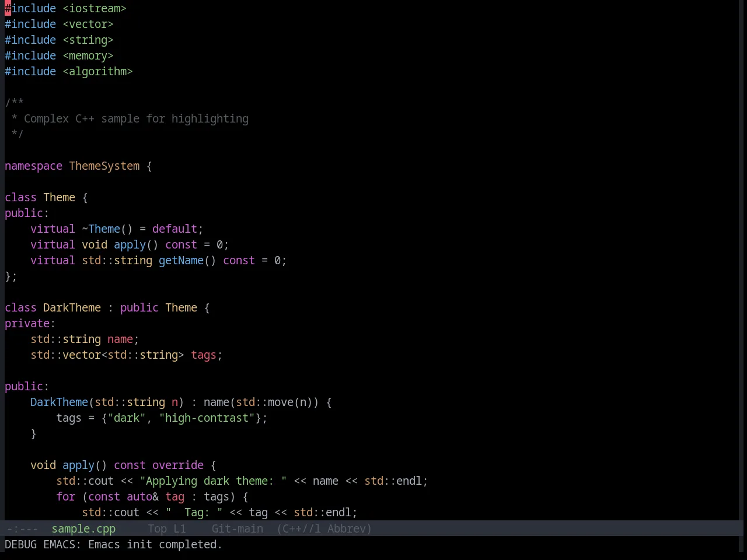Click the 'getName' function name
747x560 pixels.
pyautogui.click(x=181, y=260)
